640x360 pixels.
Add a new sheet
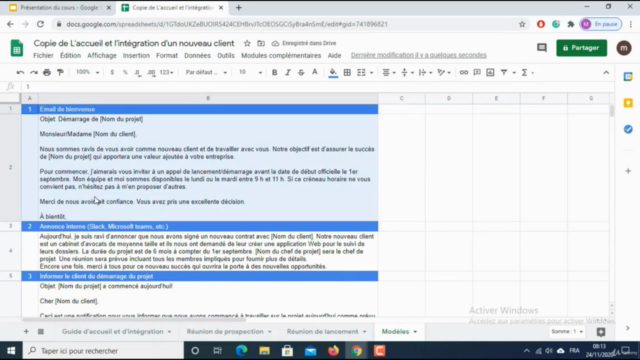pos(26,331)
